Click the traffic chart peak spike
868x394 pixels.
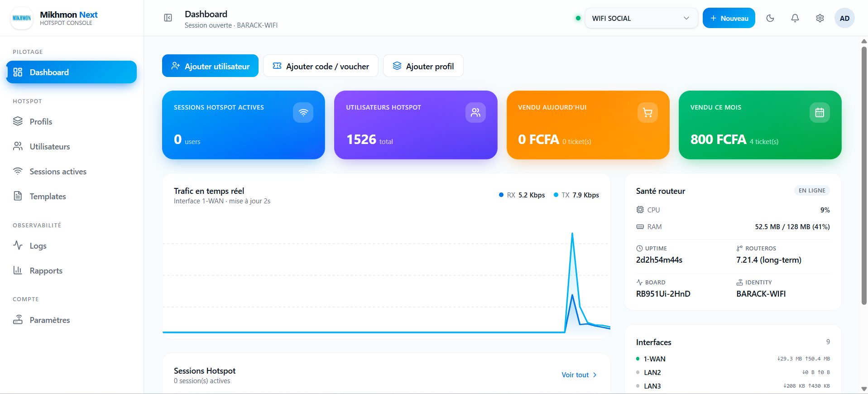point(572,234)
